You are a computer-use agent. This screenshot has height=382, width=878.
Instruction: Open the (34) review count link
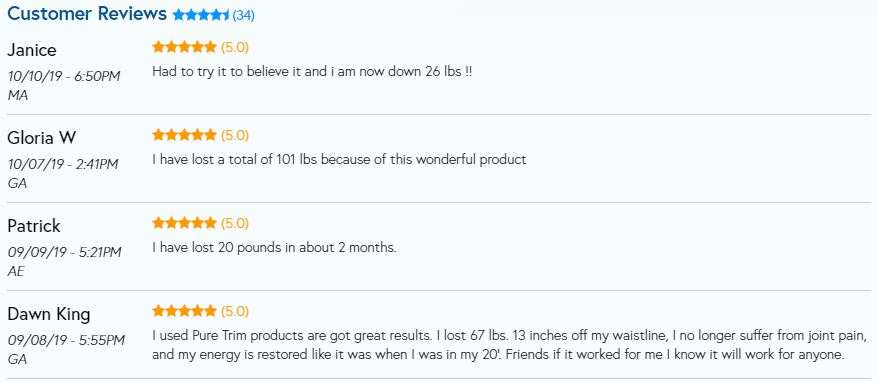(244, 15)
